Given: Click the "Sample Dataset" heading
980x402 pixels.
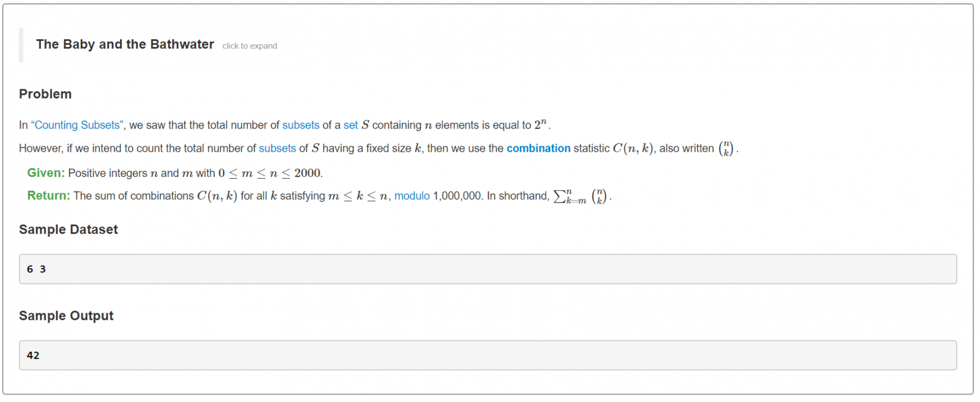Looking at the screenshot, I should [68, 229].
